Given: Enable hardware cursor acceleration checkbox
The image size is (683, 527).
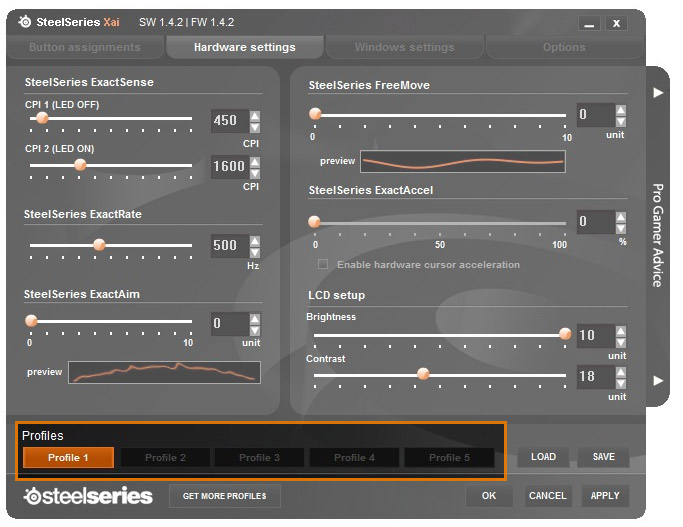Looking at the screenshot, I should click(x=323, y=264).
